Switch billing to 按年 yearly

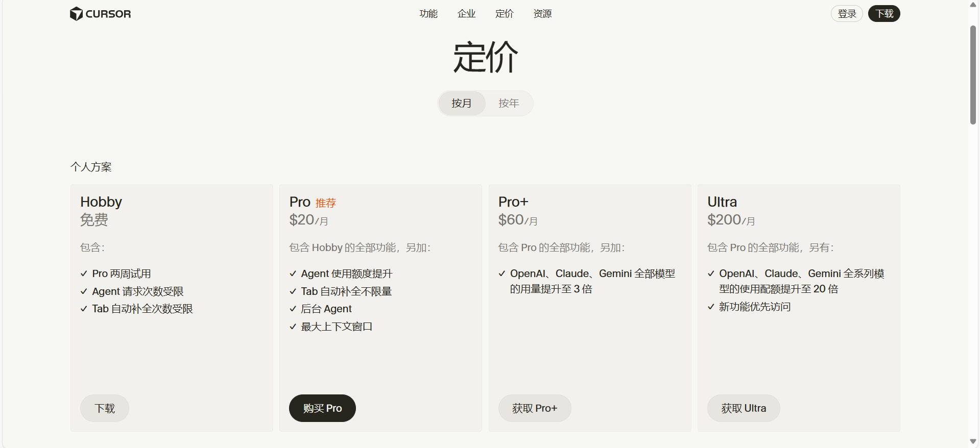(509, 104)
